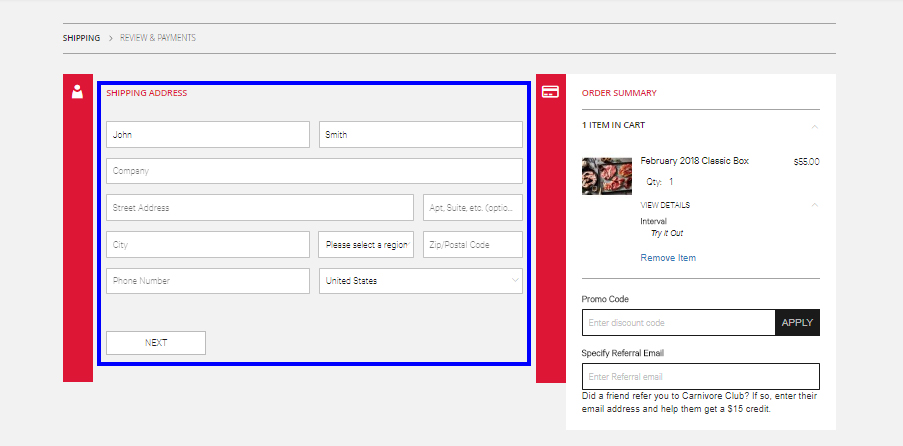The image size is (903, 446).
Task: Click into the Street Address field
Action: (x=260, y=207)
